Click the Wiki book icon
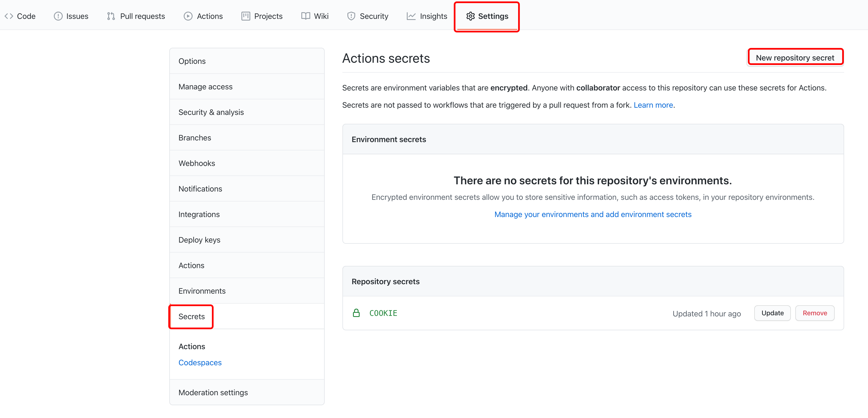This screenshot has width=868, height=418. [x=306, y=16]
